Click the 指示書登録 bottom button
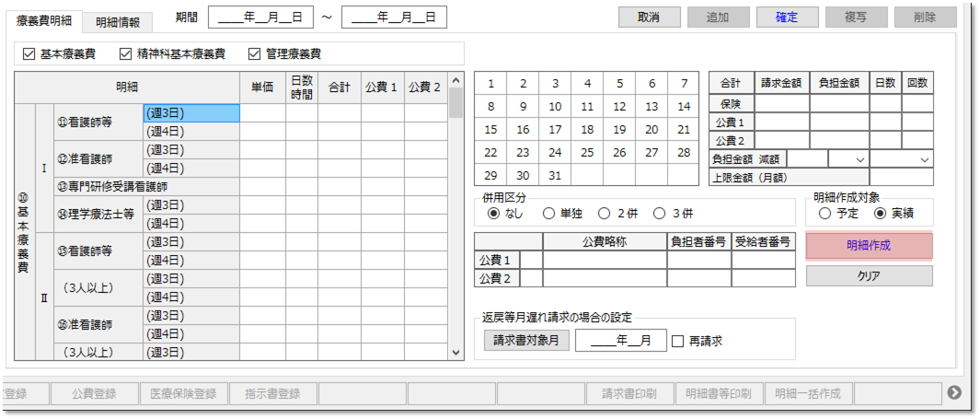The image size is (980, 419). [273, 393]
